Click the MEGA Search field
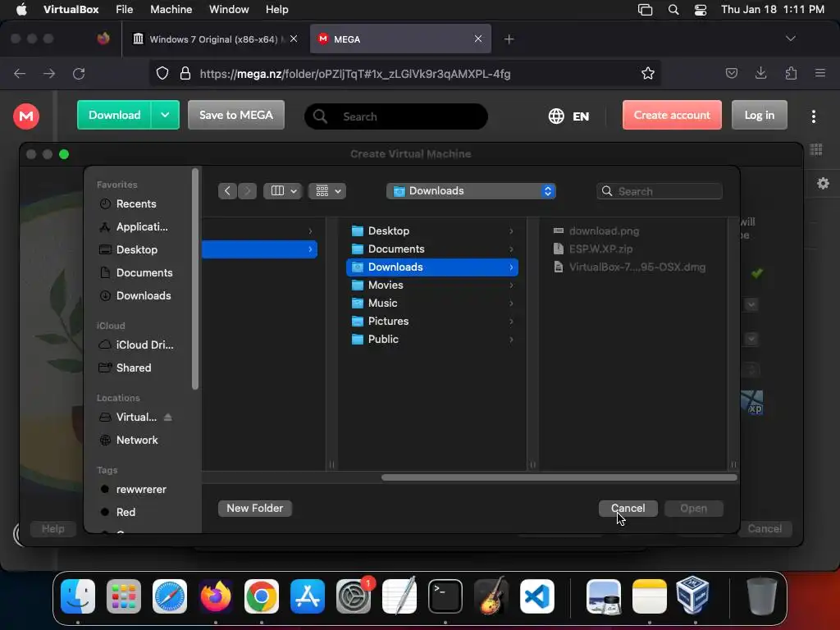 (396, 116)
